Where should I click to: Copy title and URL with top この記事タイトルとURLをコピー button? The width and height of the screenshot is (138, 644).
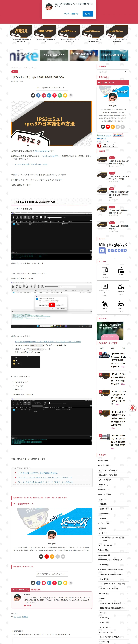coord(52,88)
